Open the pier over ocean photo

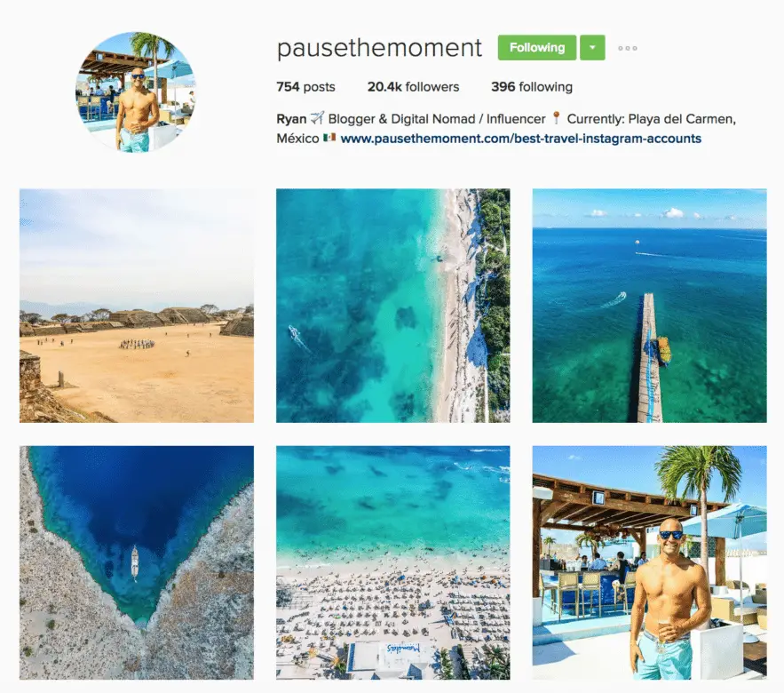tap(650, 306)
